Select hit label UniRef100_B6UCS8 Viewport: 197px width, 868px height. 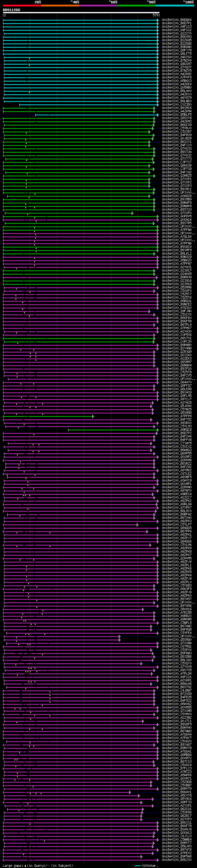pyautogui.click(x=177, y=125)
